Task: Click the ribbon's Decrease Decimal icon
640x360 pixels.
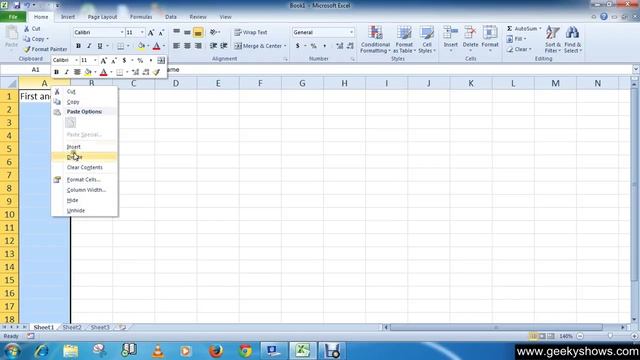Action: coord(350,46)
